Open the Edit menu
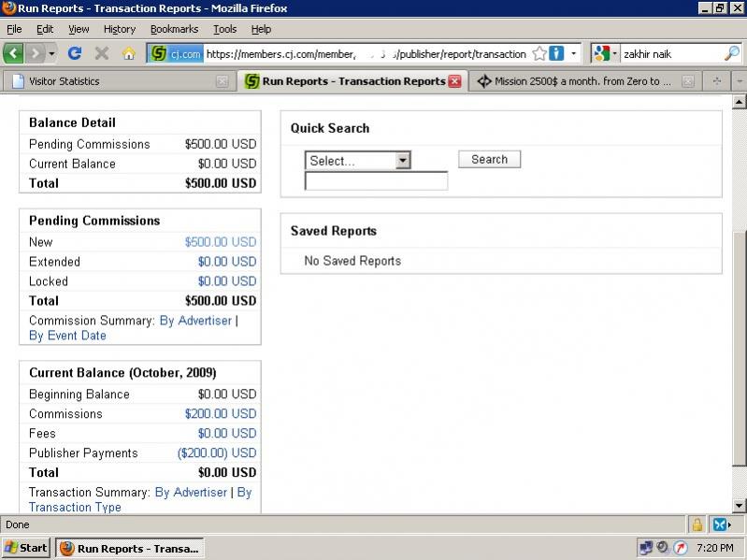The height and width of the screenshot is (560, 747). [x=45, y=30]
